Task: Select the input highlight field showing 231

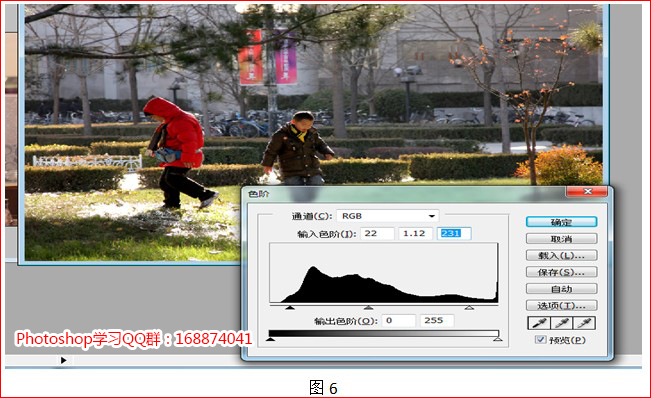Action: (454, 233)
